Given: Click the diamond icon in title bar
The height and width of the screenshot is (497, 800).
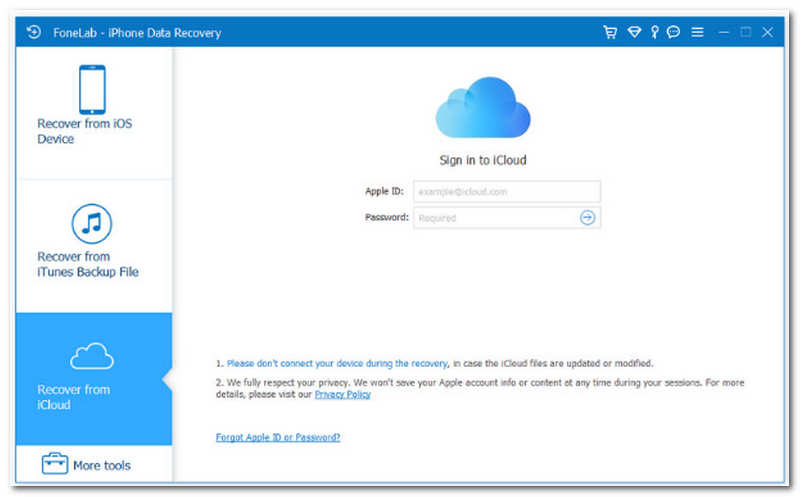Looking at the screenshot, I should tap(633, 32).
